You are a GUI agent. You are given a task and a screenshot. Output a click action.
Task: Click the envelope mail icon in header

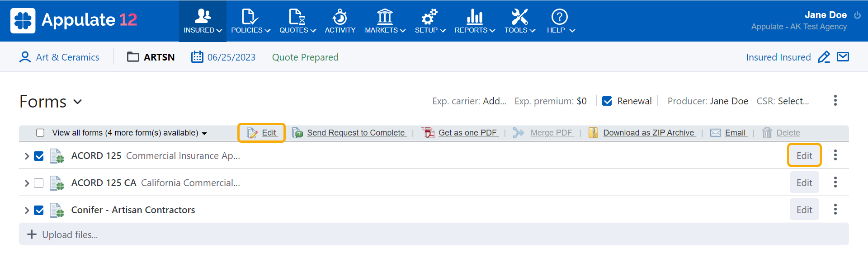point(843,57)
